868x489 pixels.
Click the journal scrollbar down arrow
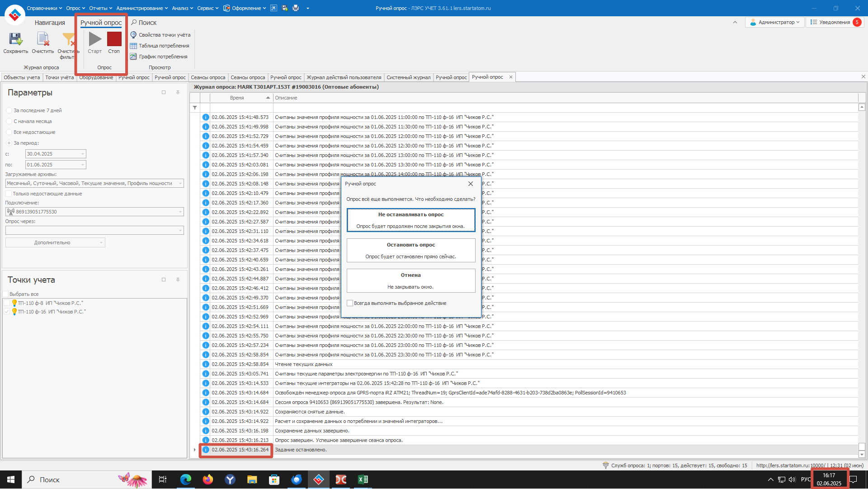[x=862, y=454]
